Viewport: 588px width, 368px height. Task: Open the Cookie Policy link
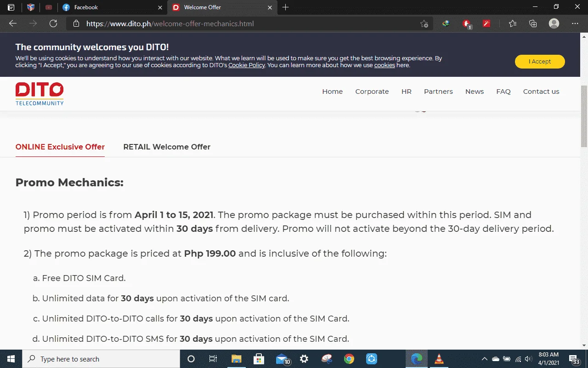pyautogui.click(x=247, y=65)
